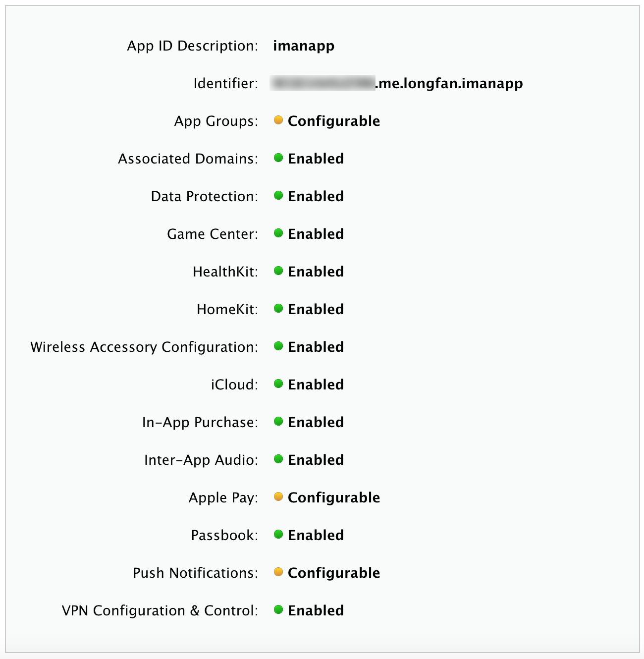Click the green Passbook status dot
Image resolution: width=644 pixels, height=659 pixels.
point(278,534)
